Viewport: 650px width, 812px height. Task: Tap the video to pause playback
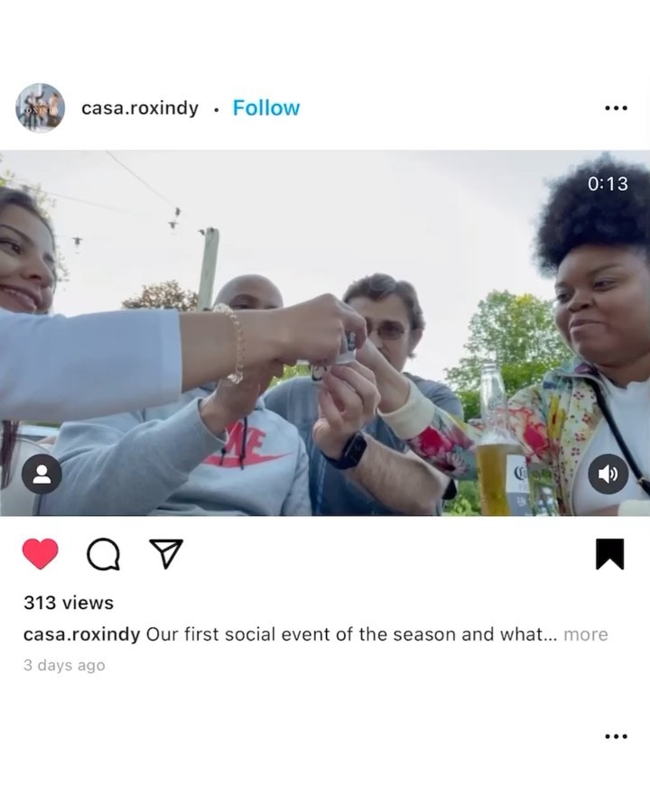325,333
